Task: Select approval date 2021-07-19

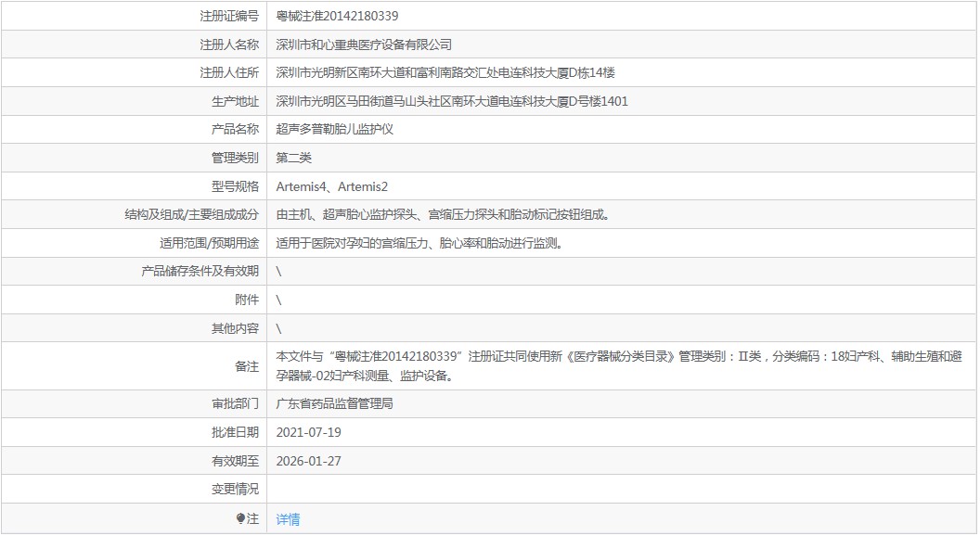Action: pyautogui.click(x=309, y=432)
